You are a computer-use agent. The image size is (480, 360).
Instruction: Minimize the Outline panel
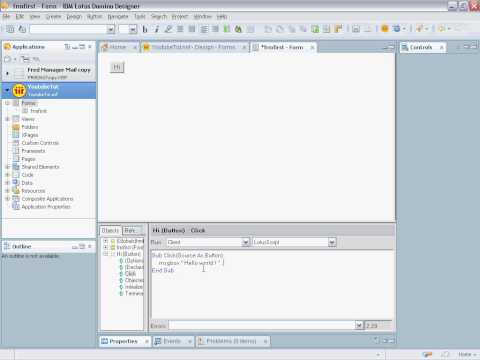pos(75,247)
